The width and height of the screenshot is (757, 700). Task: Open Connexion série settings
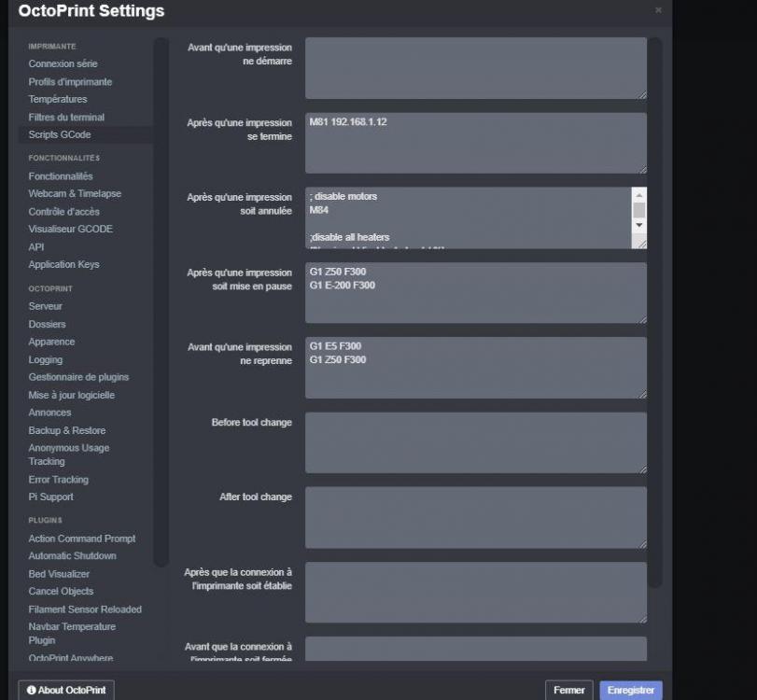[x=63, y=63]
